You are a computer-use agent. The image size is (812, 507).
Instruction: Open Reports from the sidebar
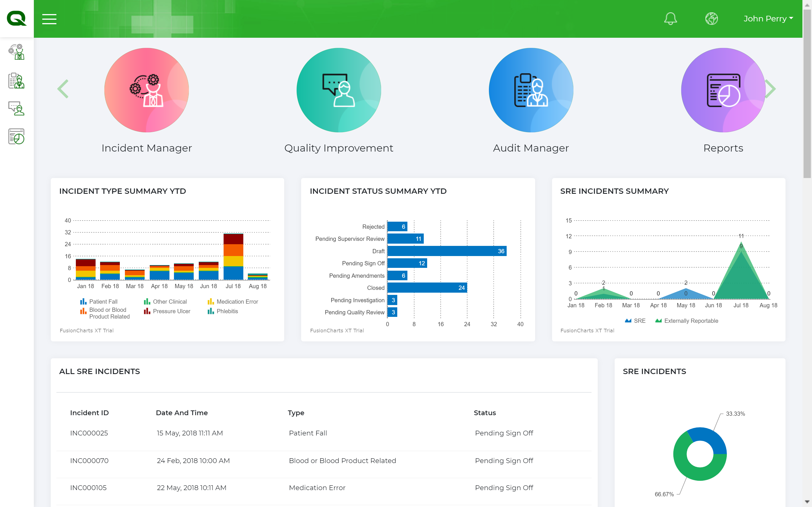point(16,137)
